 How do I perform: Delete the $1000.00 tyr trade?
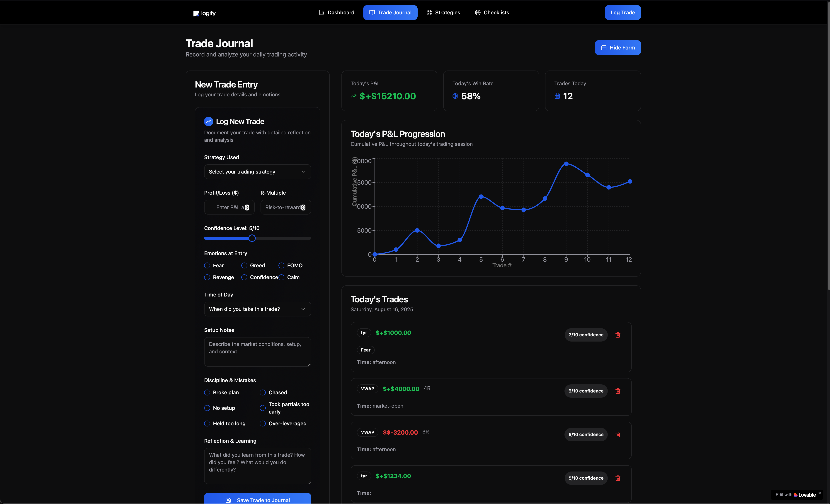[x=618, y=335]
